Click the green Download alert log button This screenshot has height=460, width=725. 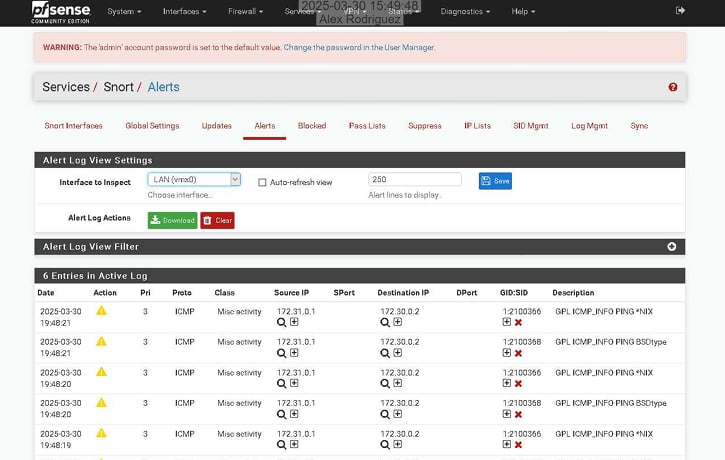click(172, 221)
